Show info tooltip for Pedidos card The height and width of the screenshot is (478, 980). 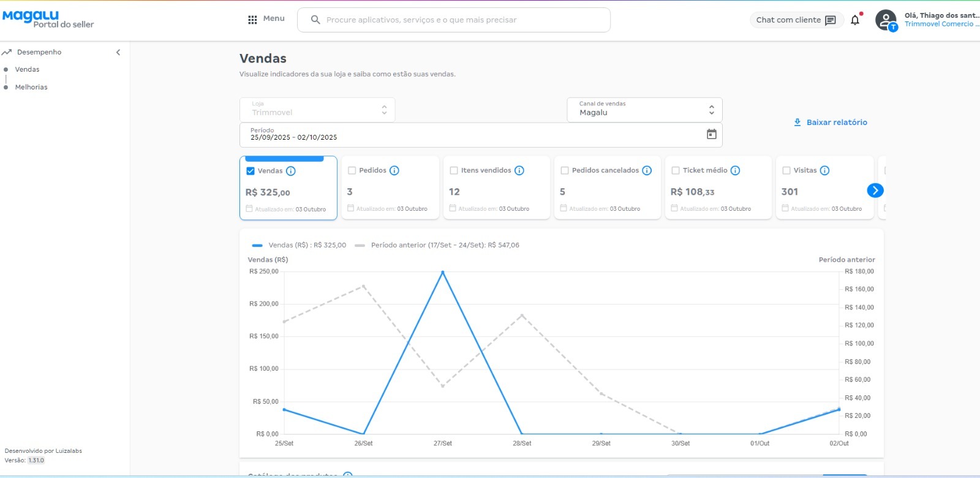(394, 170)
